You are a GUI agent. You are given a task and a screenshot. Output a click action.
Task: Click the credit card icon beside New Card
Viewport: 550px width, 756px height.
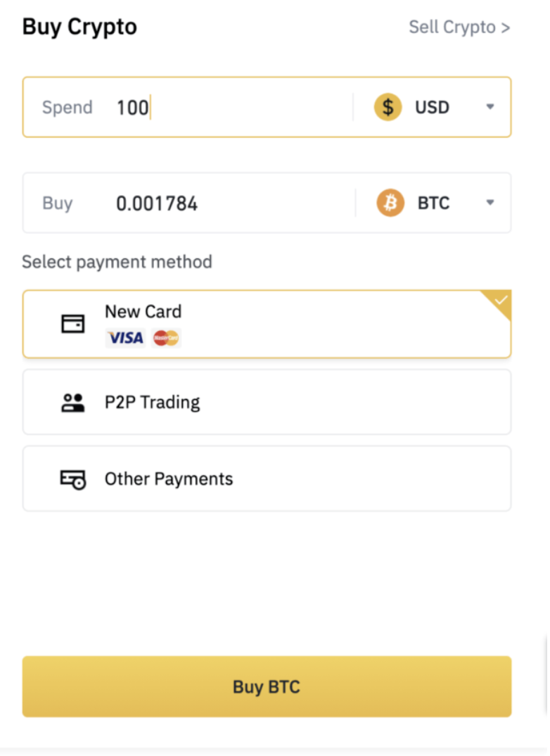(72, 324)
